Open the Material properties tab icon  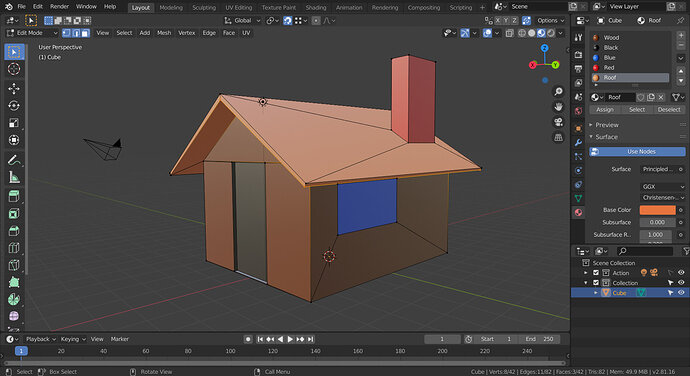click(x=579, y=213)
